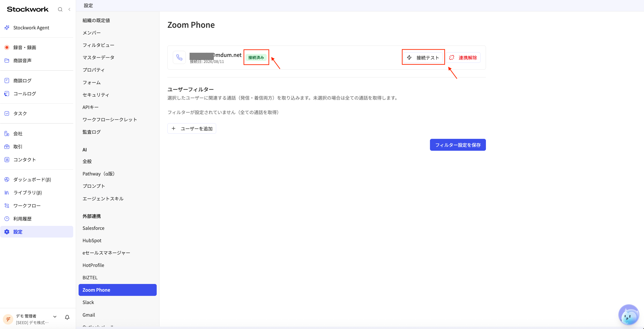This screenshot has width=644, height=329.
Task: Click the 設定 breadcrumb at top
Action: point(88,6)
